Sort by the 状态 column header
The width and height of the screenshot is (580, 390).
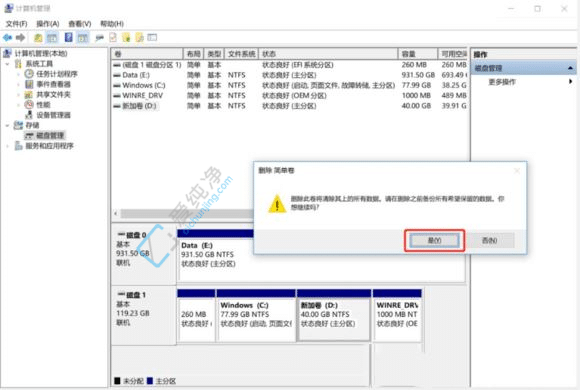click(x=328, y=54)
